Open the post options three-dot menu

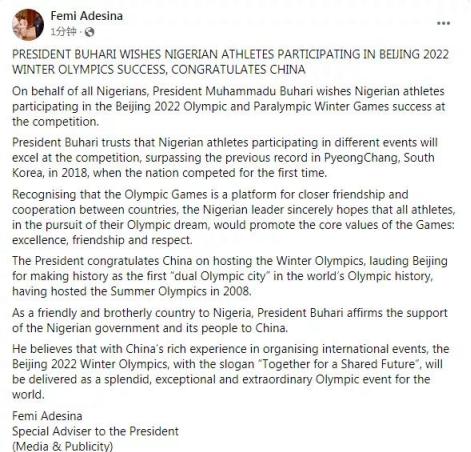(443, 23)
